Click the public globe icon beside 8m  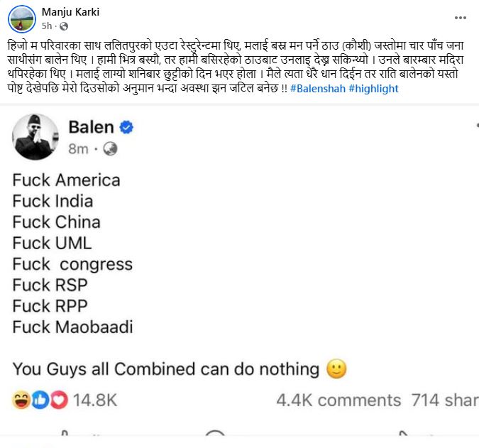(109, 149)
